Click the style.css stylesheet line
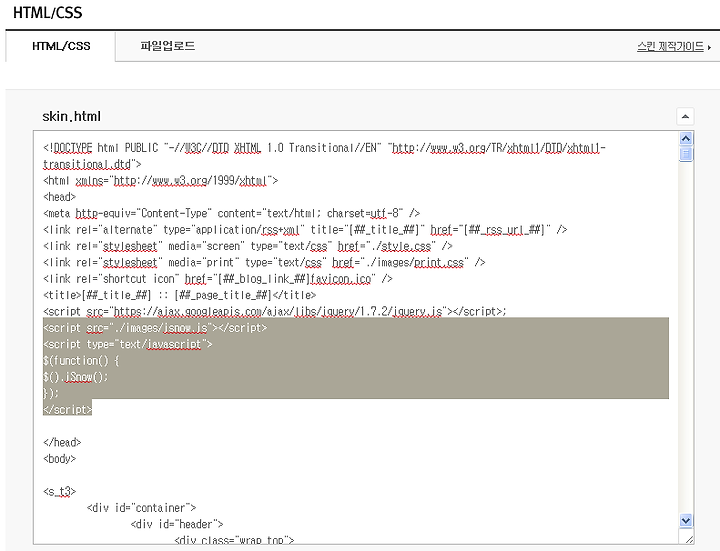Screen dimensions: 720x551 (x=248, y=246)
